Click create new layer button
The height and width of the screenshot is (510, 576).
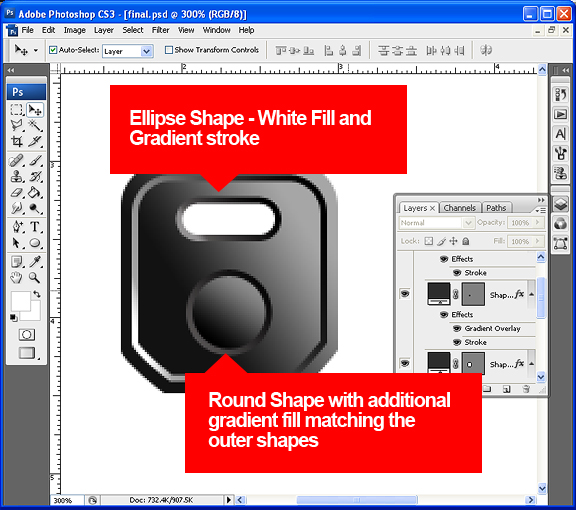[507, 389]
